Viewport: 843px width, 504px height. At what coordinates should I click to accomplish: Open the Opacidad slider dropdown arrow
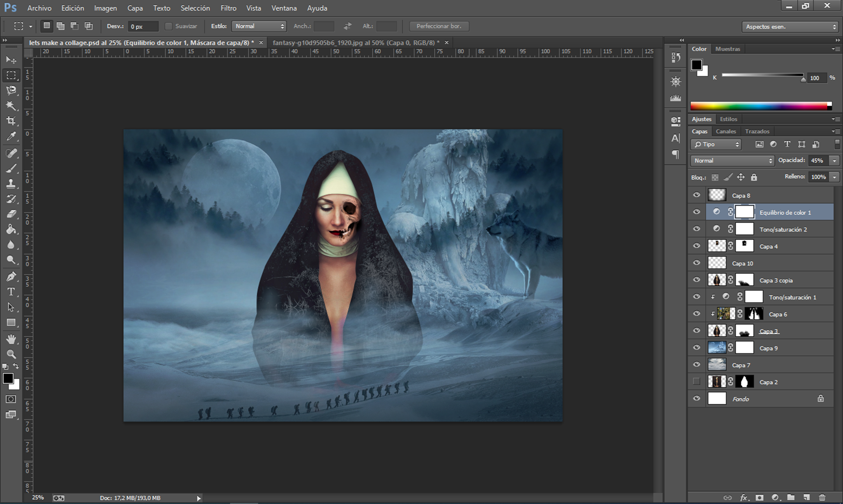[834, 161]
